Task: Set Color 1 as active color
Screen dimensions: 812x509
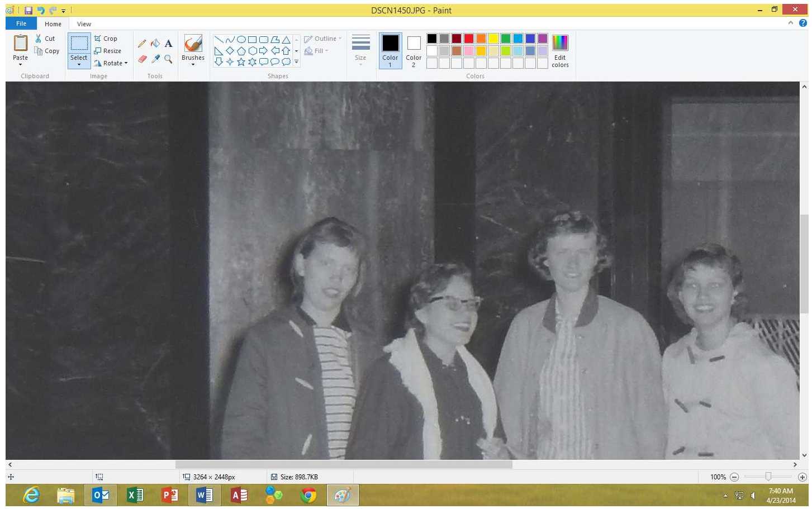Action: [x=390, y=50]
